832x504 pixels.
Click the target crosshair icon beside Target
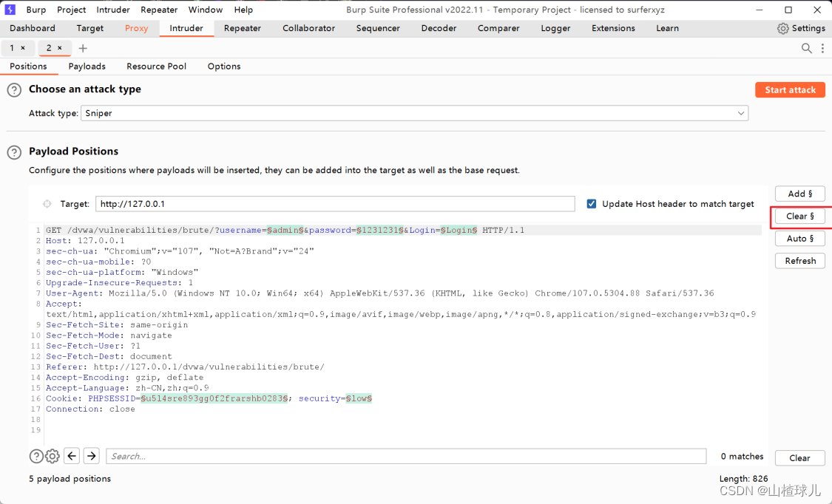tap(47, 204)
